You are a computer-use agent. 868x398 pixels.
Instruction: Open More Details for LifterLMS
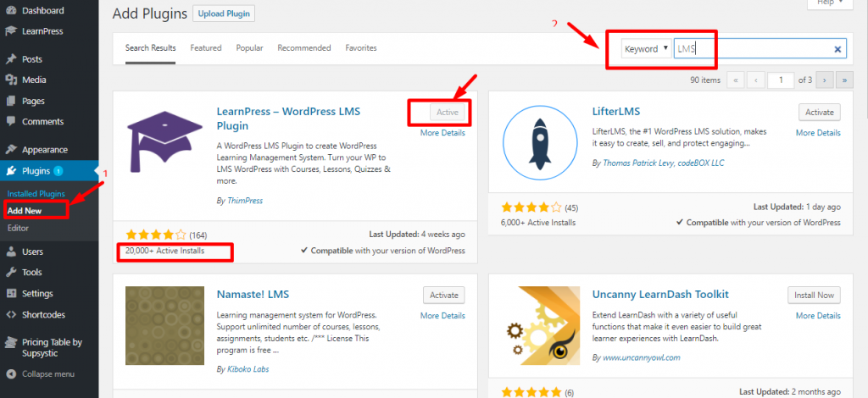pyautogui.click(x=818, y=133)
